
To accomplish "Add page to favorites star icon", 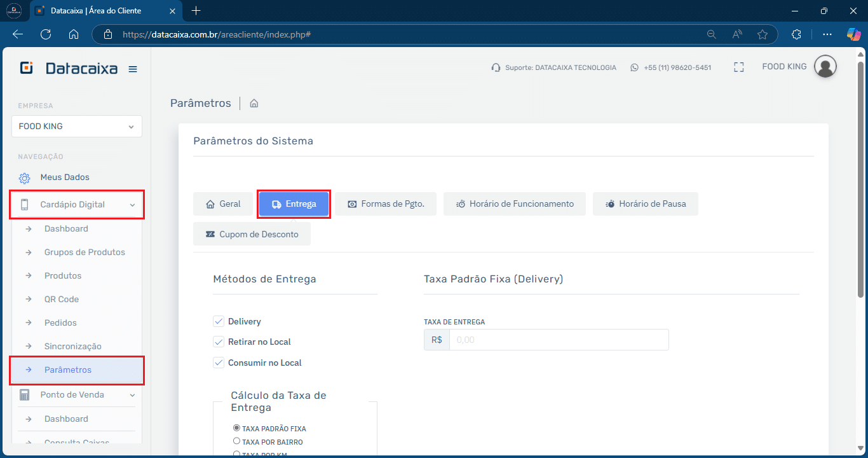I will [x=763, y=34].
